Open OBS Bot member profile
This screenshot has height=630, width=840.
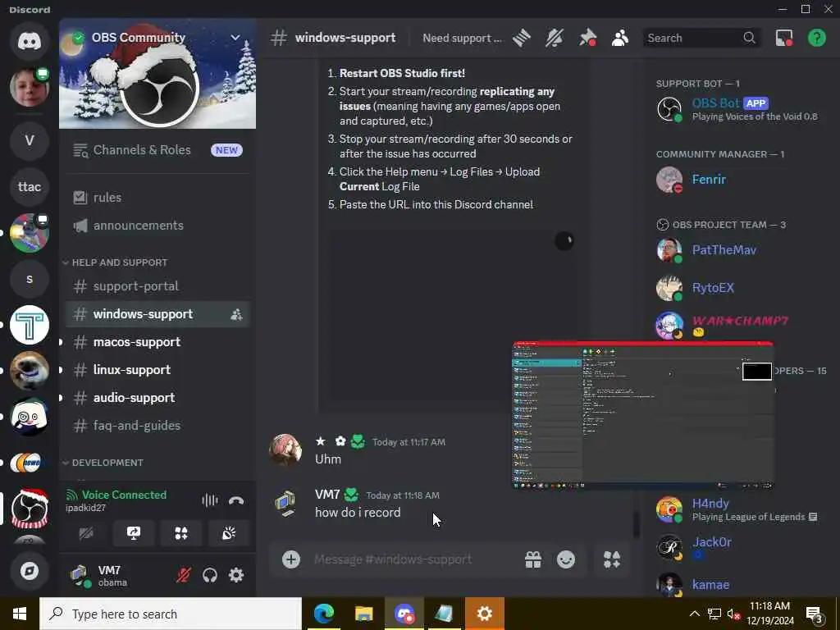coord(739,109)
